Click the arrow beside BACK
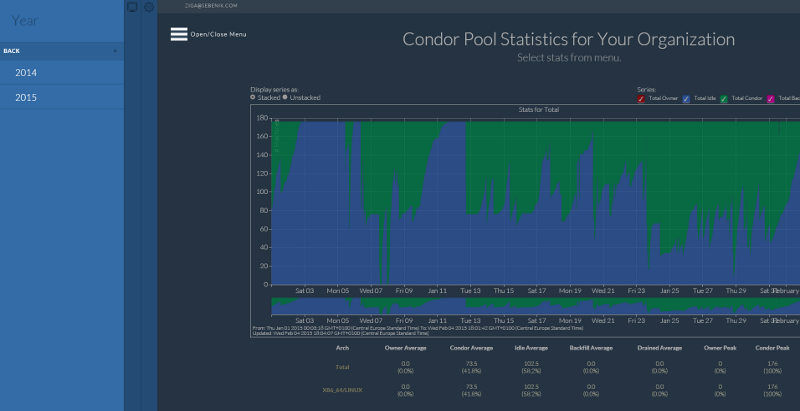The width and height of the screenshot is (800, 411). [115, 50]
